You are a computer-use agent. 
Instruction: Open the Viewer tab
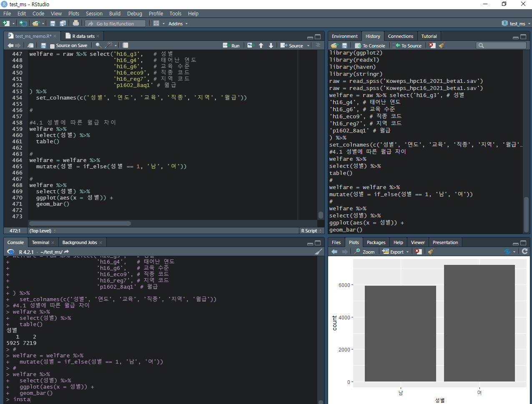pos(418,242)
